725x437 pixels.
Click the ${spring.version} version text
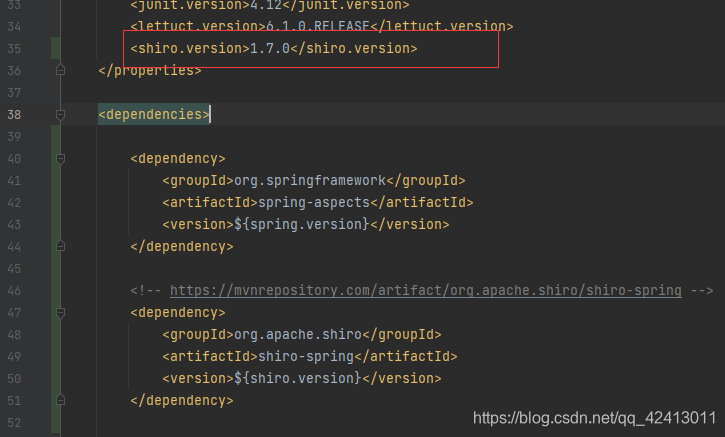coord(301,224)
